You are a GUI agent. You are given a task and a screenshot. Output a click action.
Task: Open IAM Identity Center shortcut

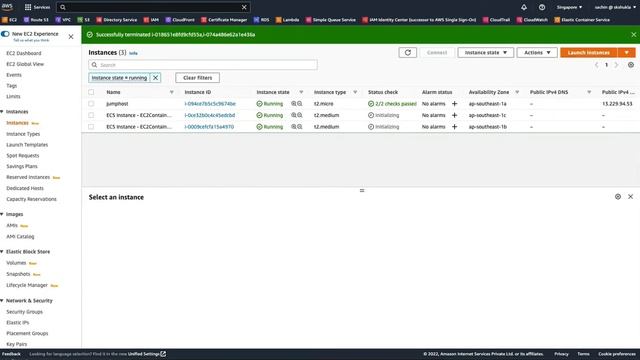(x=419, y=20)
